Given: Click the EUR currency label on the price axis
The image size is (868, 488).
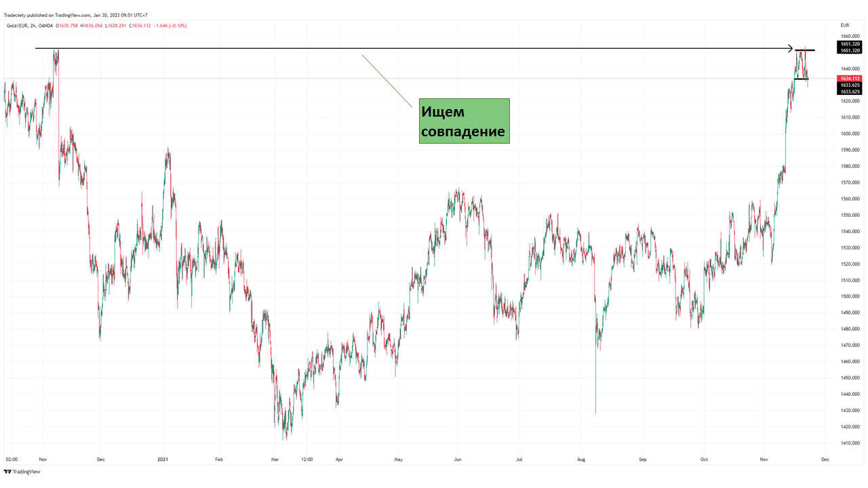Looking at the screenshot, I should tap(844, 25).
